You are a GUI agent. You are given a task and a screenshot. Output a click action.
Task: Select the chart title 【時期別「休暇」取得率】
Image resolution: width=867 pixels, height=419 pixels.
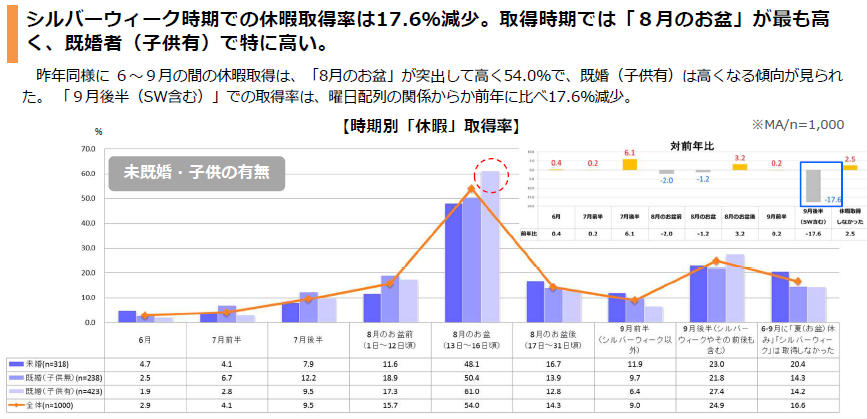430,127
